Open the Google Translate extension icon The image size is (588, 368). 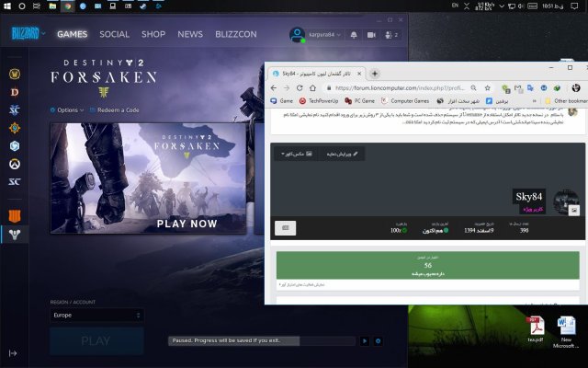530,88
